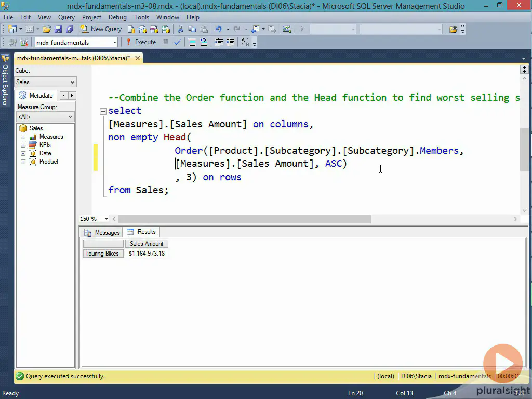This screenshot has height=399, width=532.
Task: Expand the Measures tree node
Action: 23,137
